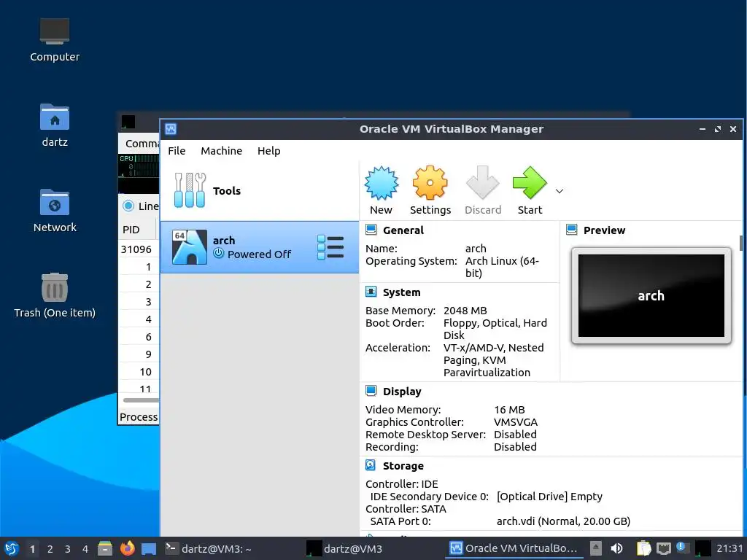The height and width of the screenshot is (560, 747).
Task: Click the VMSVGA graphics controller value
Action: tap(516, 422)
